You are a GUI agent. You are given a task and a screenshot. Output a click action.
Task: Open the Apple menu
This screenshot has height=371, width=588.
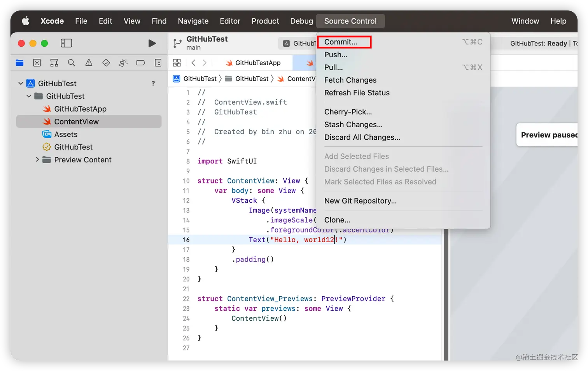26,21
